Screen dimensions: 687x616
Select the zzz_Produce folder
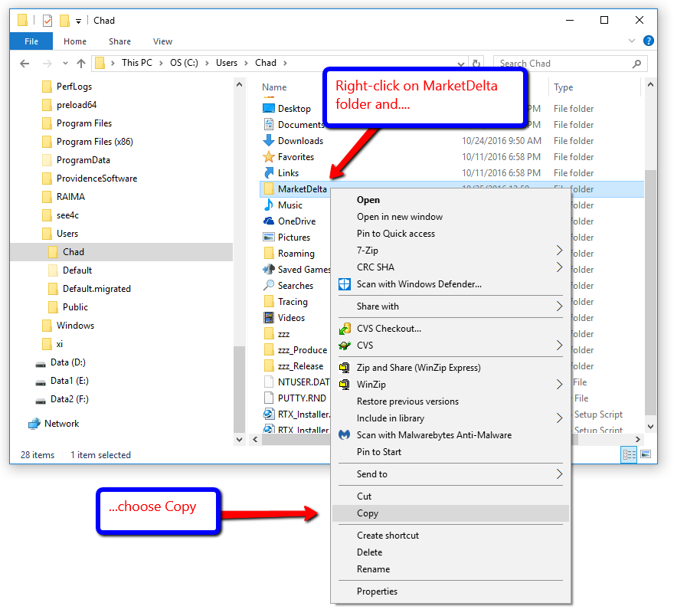303,350
